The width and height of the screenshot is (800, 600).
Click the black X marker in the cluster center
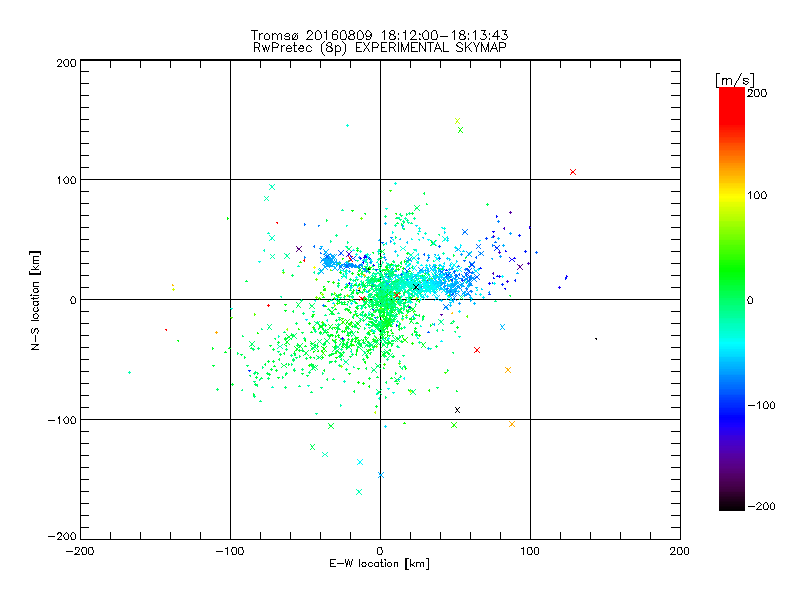coord(416,287)
